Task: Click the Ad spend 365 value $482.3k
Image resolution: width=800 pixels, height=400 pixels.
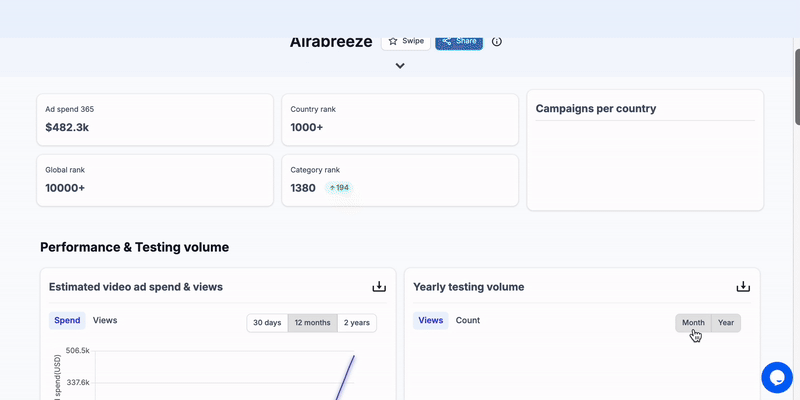Action: pos(67,128)
